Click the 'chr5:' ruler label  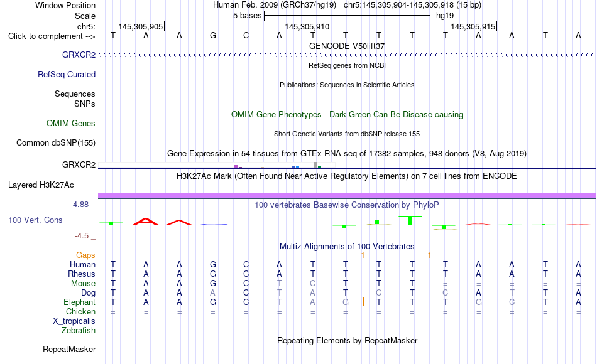86,26
